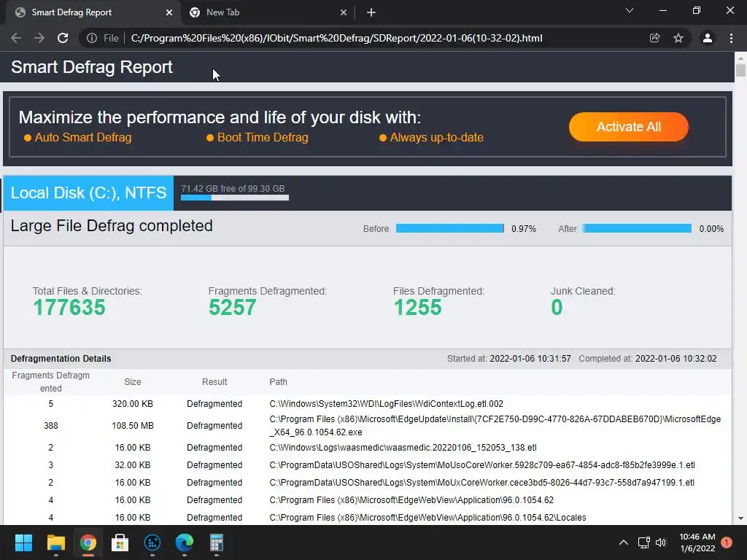Open Chrome three-dot menu
The width and height of the screenshot is (747, 560).
coord(731,38)
